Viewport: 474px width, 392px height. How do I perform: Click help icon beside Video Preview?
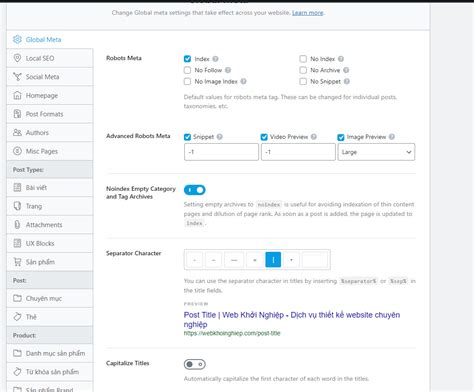pos(314,137)
